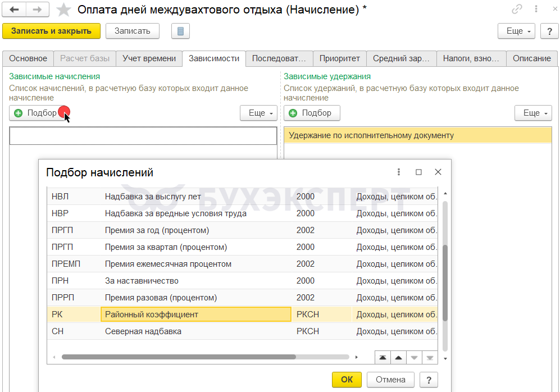The height and width of the screenshot is (392, 560).
Task: Click the copy link chain icon
Action: tap(517, 10)
